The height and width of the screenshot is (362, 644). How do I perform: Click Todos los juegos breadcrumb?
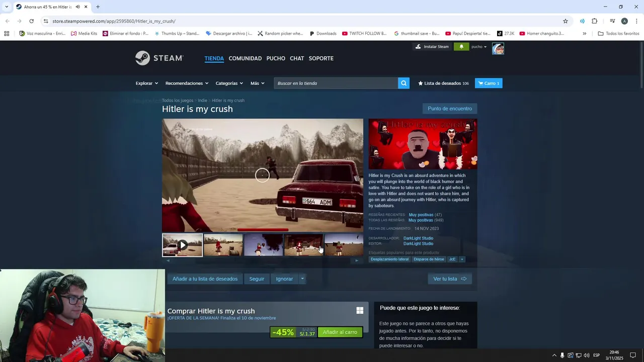[x=178, y=101]
